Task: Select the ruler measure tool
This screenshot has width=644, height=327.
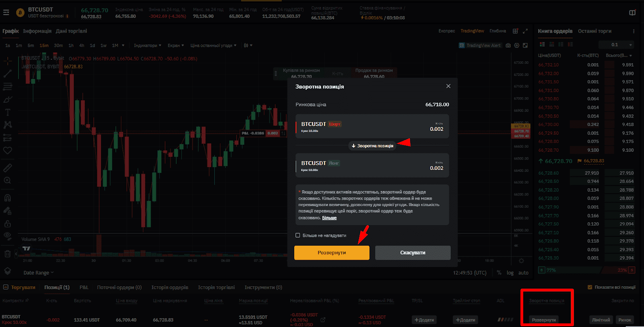Action: 7,168
